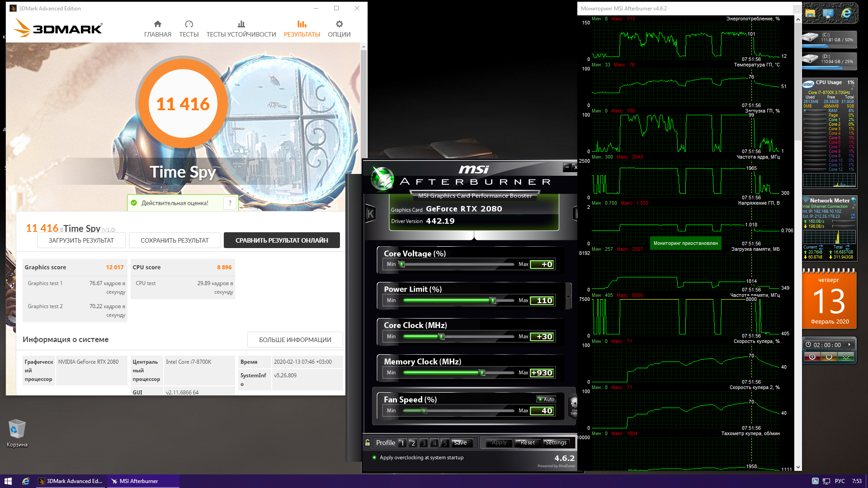Toggle the fan speed Auto button
Screen dimensions: 868x488
point(546,399)
